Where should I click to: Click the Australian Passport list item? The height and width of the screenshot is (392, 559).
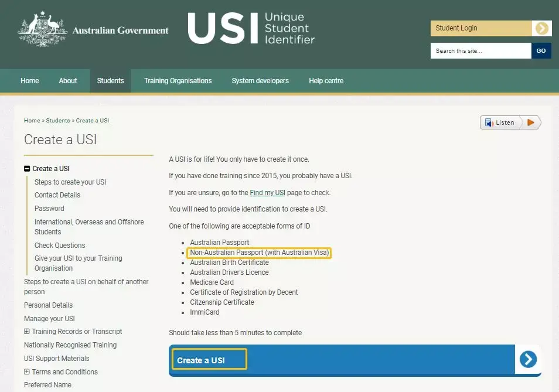point(220,243)
